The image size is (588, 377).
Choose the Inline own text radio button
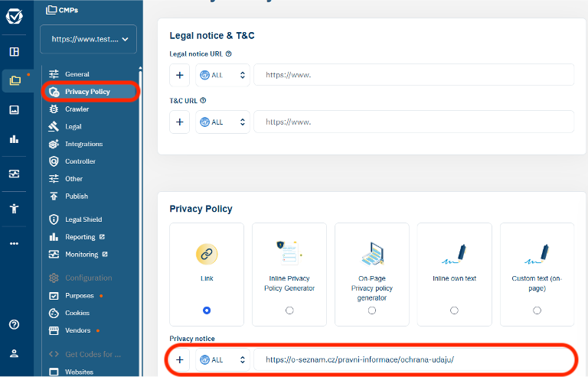click(454, 310)
